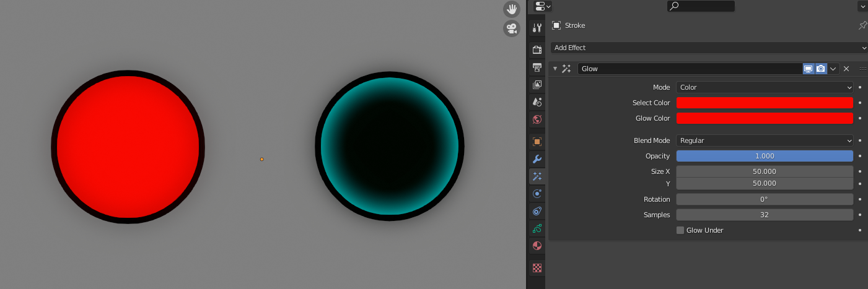Click the Opacity slider at 1.000
Image resolution: width=868 pixels, height=289 pixels.
(x=765, y=156)
